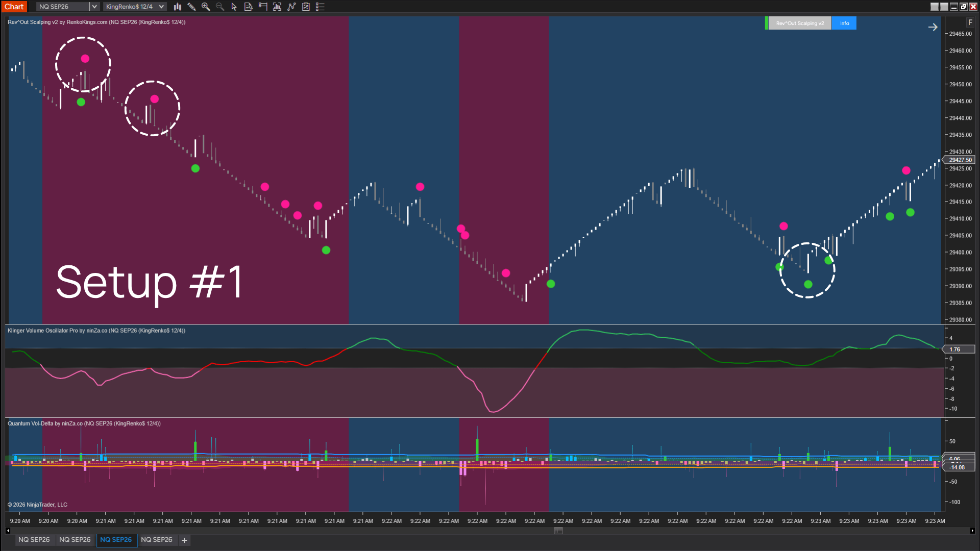The width and height of the screenshot is (980, 551).
Task: Open the Data Box icon in toolbar
Action: 249,7
